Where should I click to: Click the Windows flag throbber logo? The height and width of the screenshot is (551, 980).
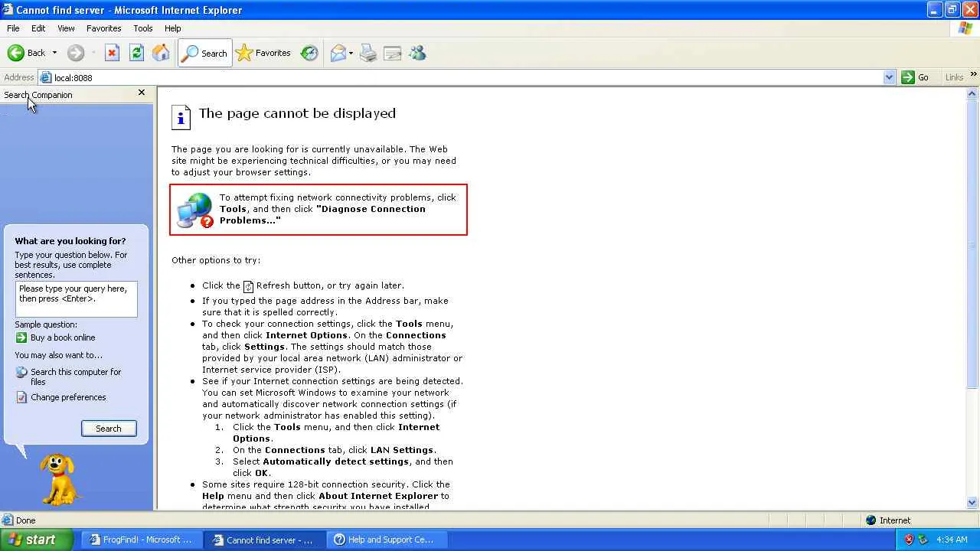pos(965,28)
